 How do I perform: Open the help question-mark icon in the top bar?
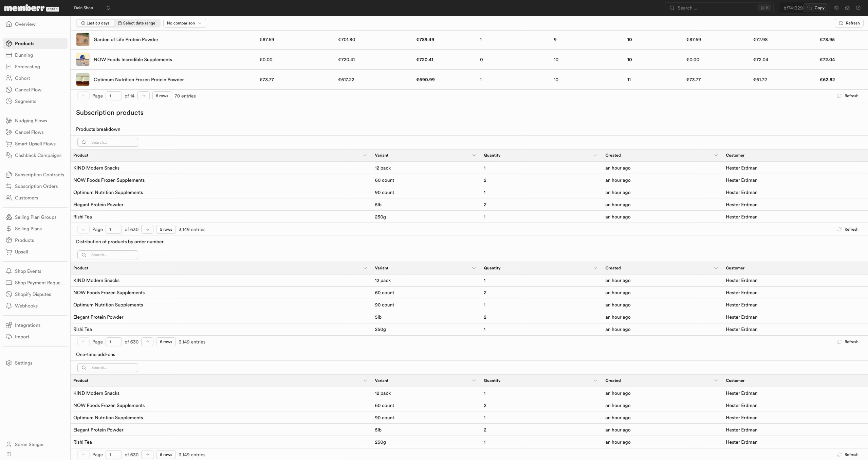(858, 8)
